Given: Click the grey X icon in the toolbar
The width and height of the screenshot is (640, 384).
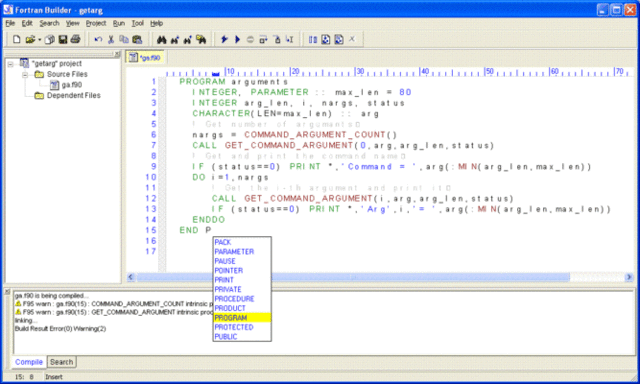Looking at the screenshot, I should tap(352, 39).
